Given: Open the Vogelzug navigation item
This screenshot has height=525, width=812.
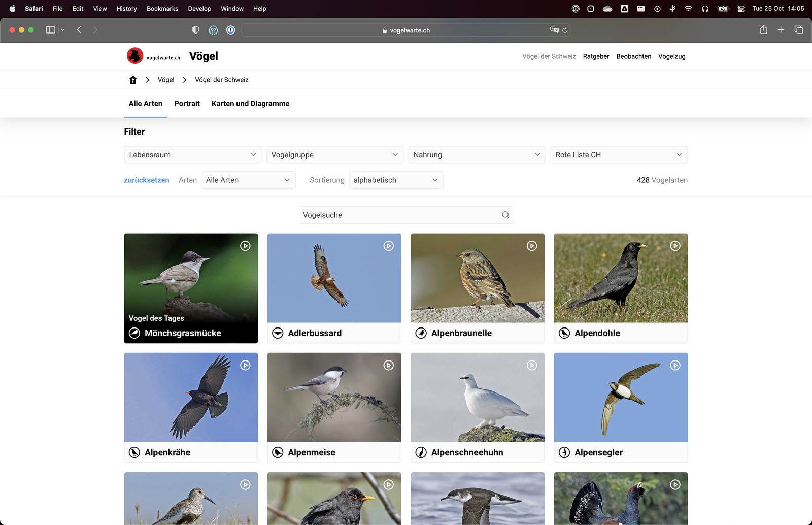Looking at the screenshot, I should point(672,56).
